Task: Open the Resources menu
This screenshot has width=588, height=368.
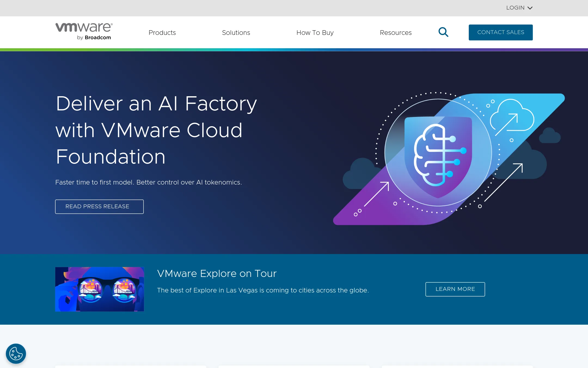Action: [396, 33]
